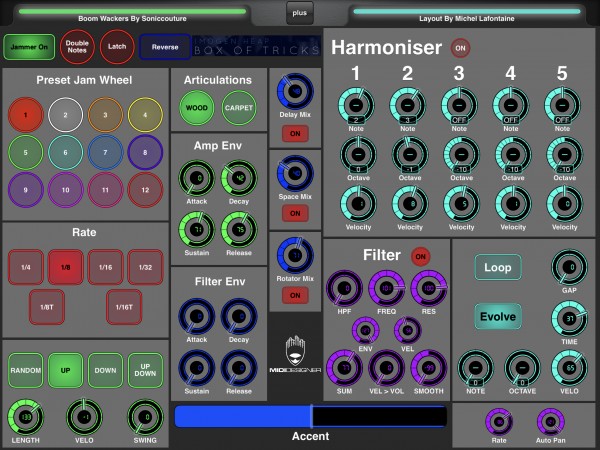This screenshot has height=450, width=600.
Task: Select RANDOM direction mode
Action: pyautogui.click(x=26, y=370)
